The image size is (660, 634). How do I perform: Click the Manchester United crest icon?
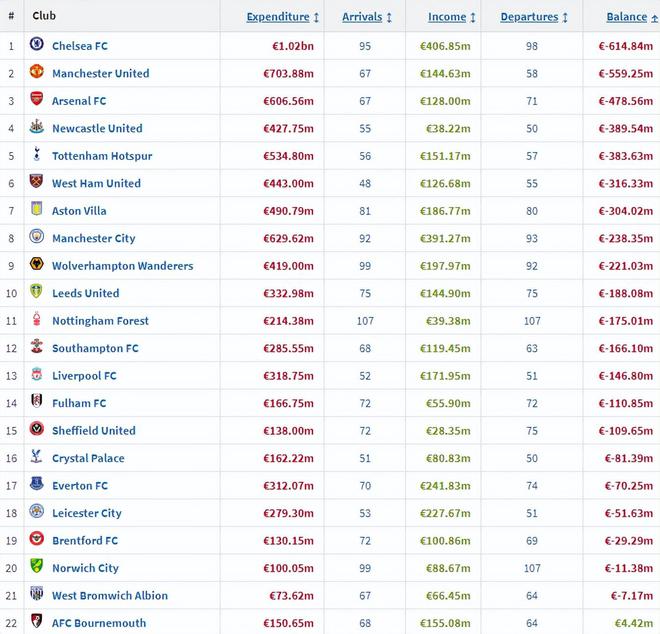pyautogui.click(x=37, y=72)
